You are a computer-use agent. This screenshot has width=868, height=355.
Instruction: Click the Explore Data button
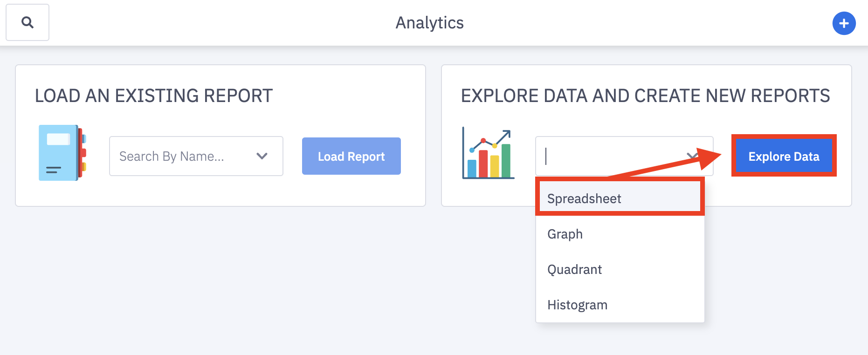point(784,156)
